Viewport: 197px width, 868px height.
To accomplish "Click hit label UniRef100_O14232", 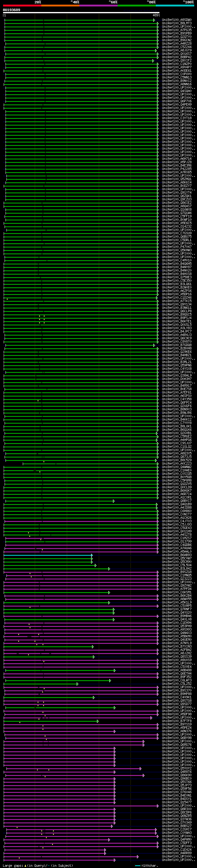I will (177, 226).
